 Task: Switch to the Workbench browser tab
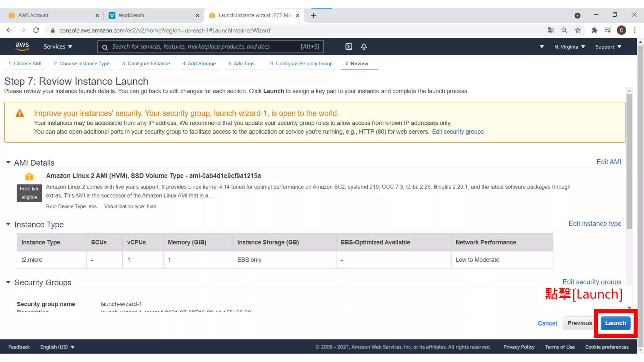131,15
